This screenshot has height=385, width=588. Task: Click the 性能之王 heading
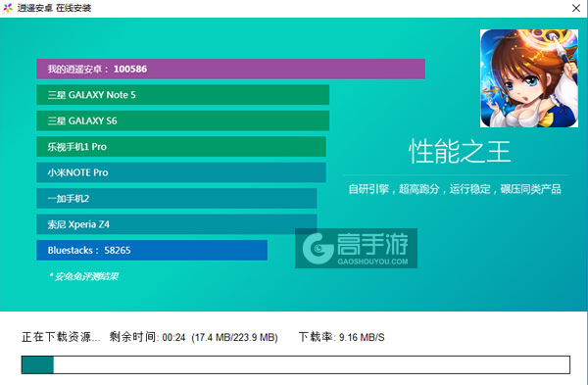460,152
